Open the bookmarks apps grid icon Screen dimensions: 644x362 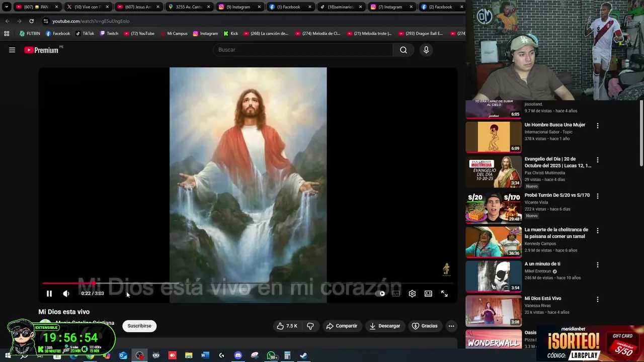7,34
